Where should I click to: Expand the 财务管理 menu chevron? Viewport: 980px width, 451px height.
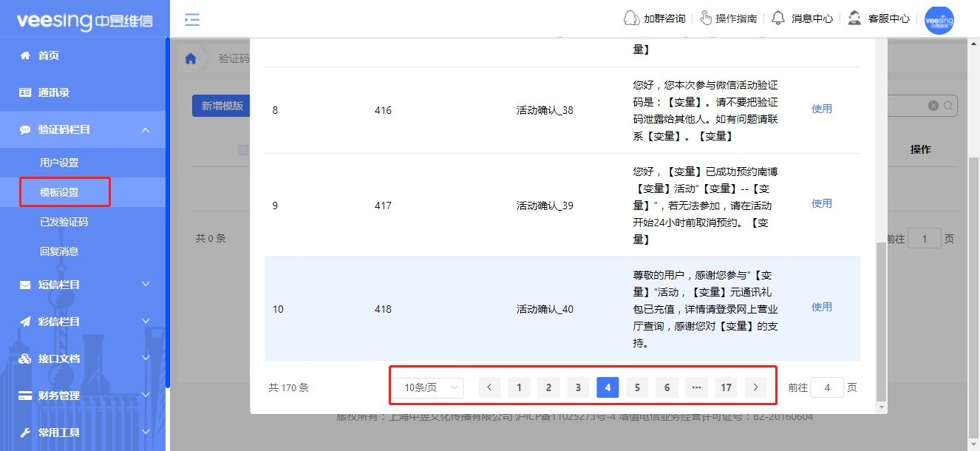click(146, 395)
